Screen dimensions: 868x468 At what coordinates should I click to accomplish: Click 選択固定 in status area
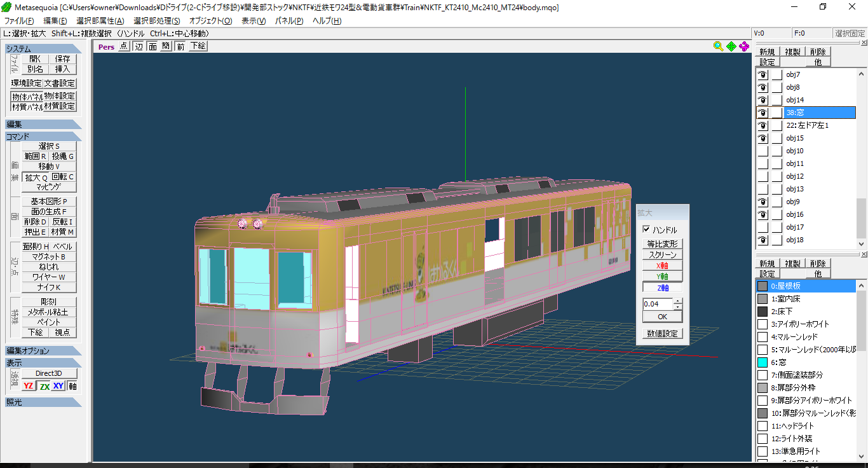[850, 34]
